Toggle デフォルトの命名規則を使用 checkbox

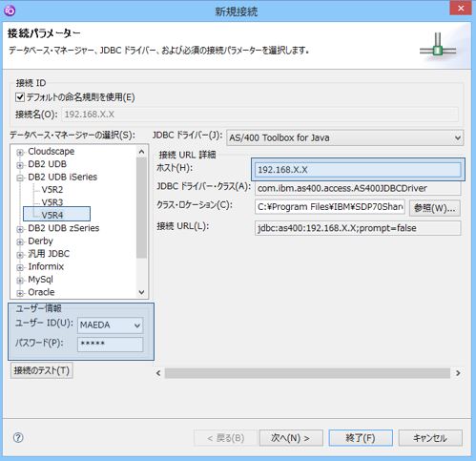(20, 97)
